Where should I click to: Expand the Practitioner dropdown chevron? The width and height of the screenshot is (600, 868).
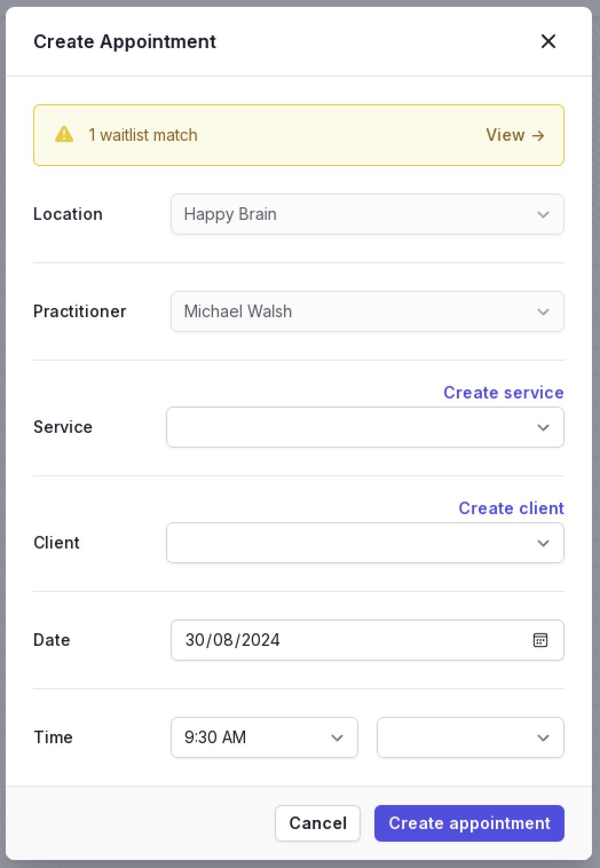point(543,312)
